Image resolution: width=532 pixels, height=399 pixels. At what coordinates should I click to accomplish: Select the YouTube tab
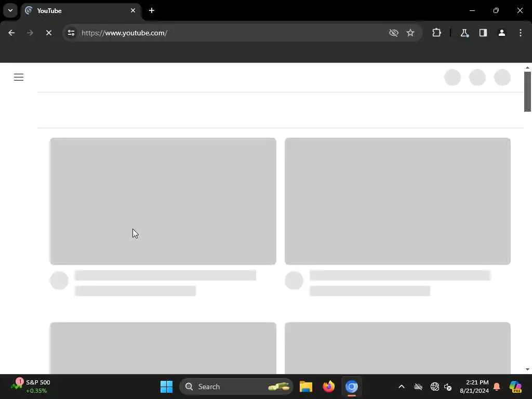[x=81, y=10]
